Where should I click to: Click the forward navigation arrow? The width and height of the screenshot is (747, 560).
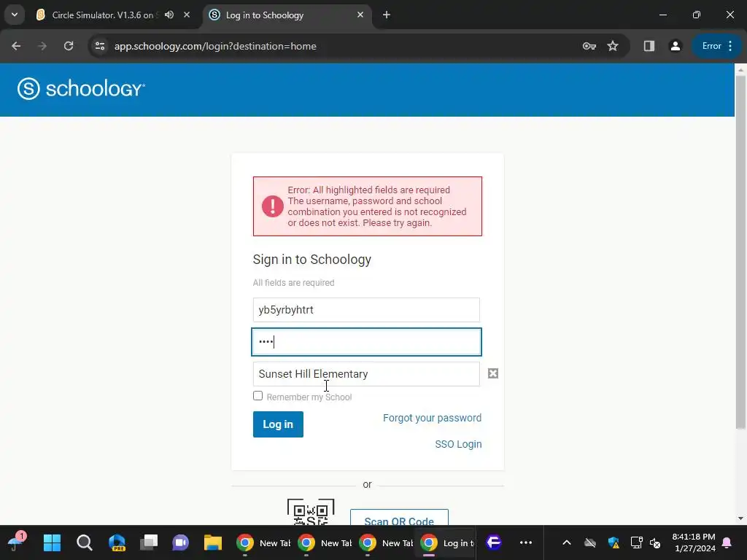coord(42,46)
